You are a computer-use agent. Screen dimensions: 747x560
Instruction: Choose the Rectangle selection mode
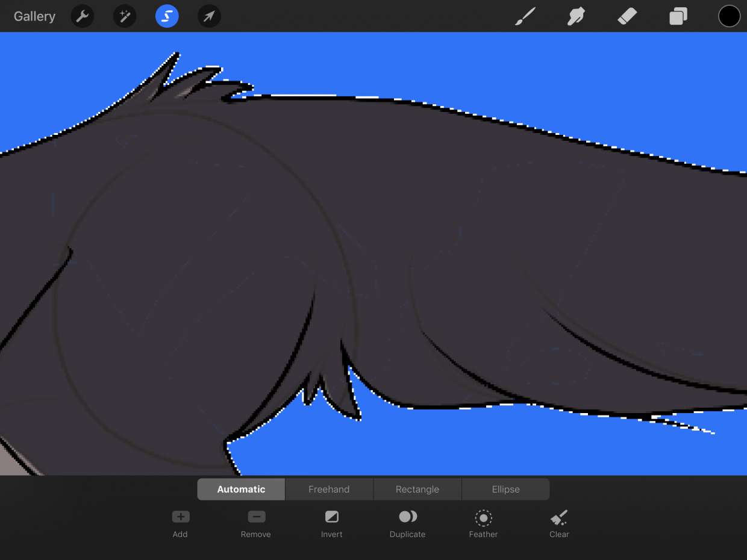(x=417, y=490)
